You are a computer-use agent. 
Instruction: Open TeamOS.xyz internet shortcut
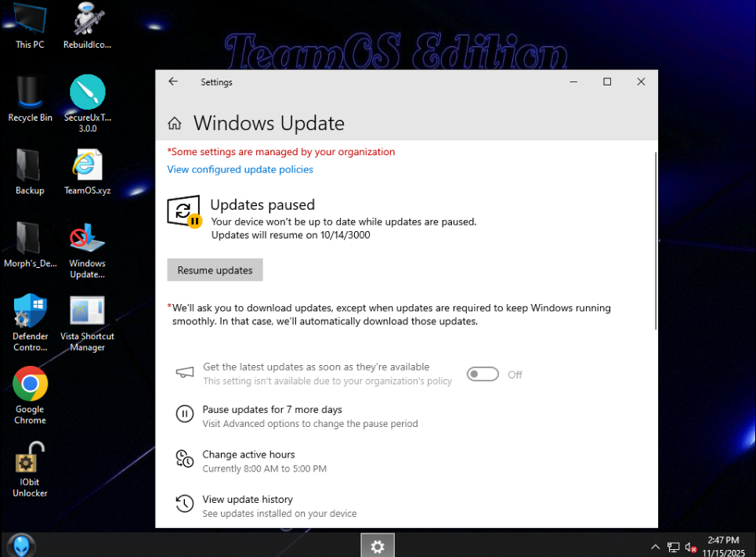(x=87, y=172)
